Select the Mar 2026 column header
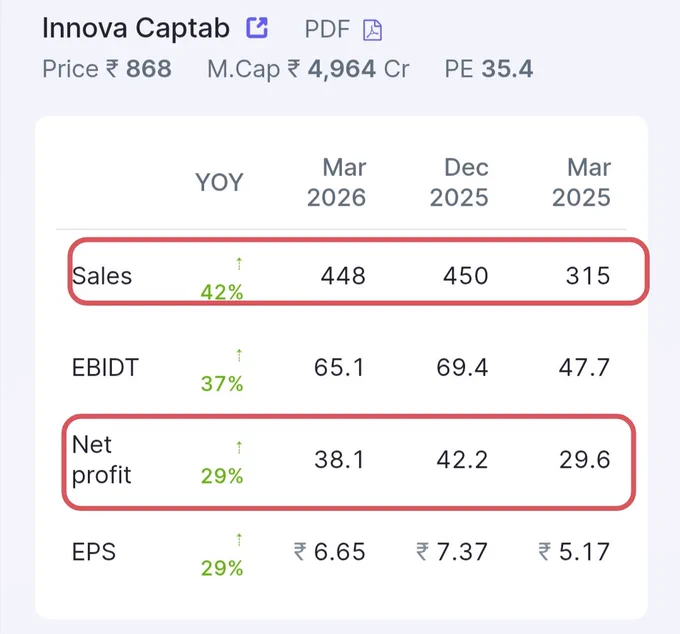Screen dimensions: 680x634 coord(337,182)
